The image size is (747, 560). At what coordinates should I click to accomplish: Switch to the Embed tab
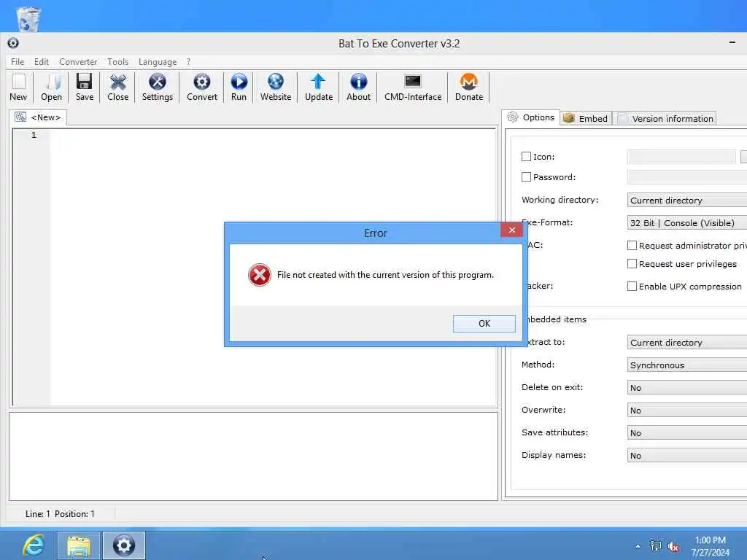[x=586, y=119]
